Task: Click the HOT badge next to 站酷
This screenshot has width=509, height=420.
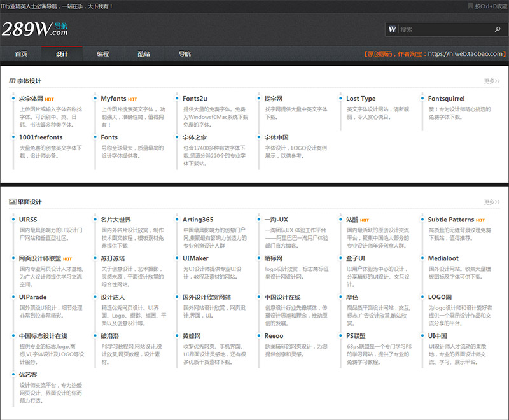Action: click(365, 220)
